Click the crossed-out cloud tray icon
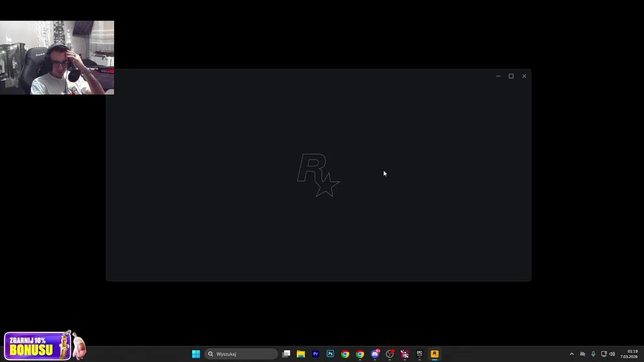The height and width of the screenshot is (362, 644). pos(583,354)
